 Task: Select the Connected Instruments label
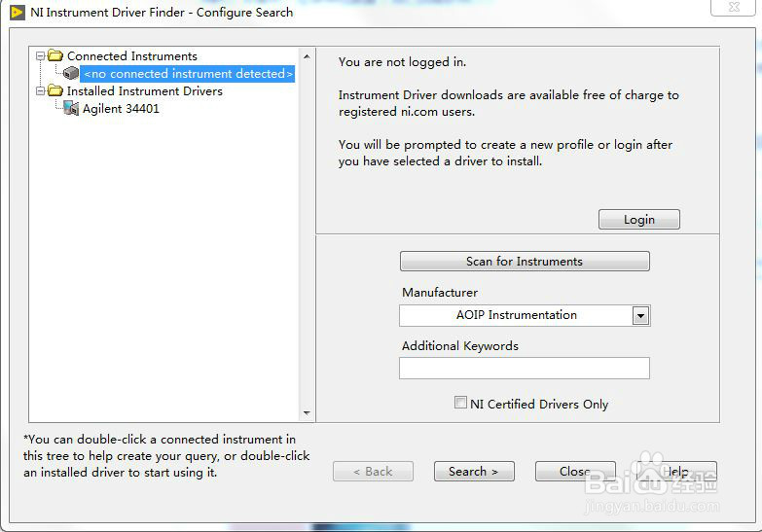point(131,55)
